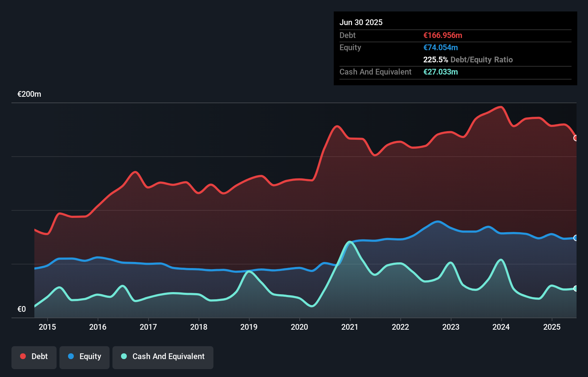Select the 2021 year label
Image resolution: width=588 pixels, height=377 pixels.
350,327
